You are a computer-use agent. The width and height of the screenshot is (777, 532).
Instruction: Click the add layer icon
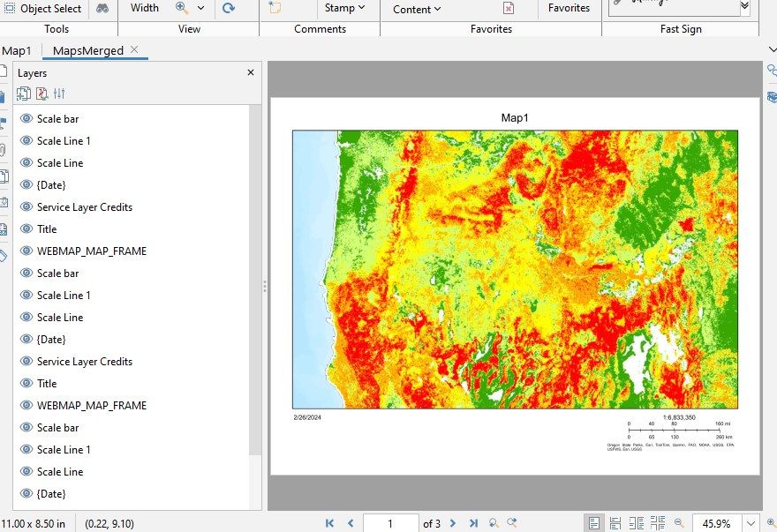[24, 94]
